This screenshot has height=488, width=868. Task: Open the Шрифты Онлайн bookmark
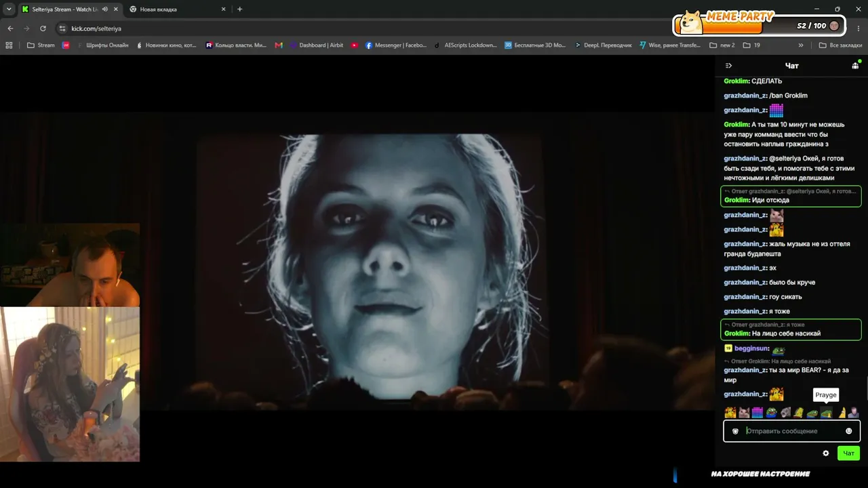pos(102,45)
